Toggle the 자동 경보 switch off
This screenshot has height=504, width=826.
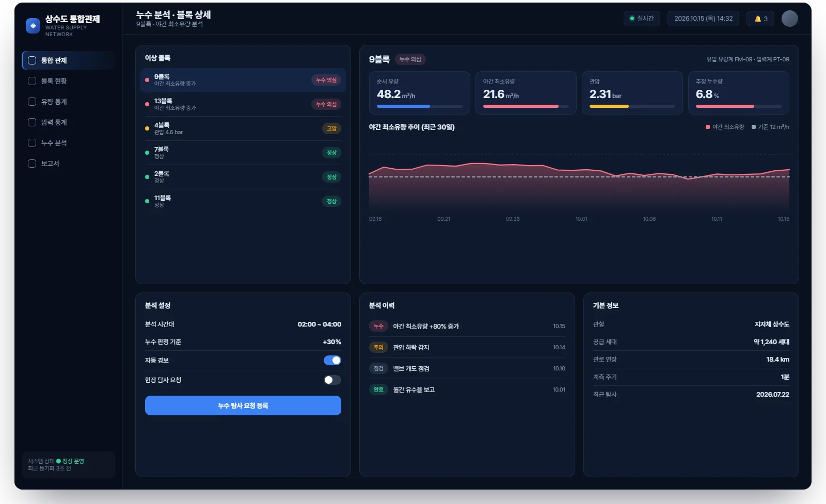pyautogui.click(x=332, y=361)
